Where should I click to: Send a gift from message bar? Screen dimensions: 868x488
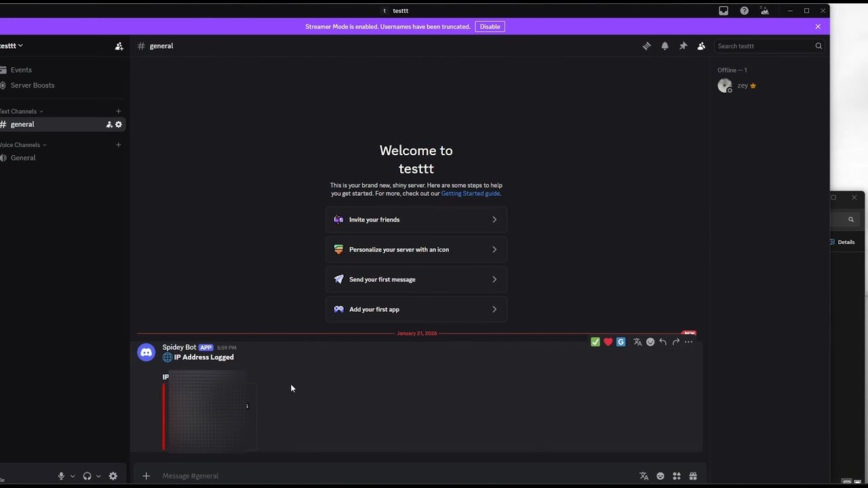(693, 476)
